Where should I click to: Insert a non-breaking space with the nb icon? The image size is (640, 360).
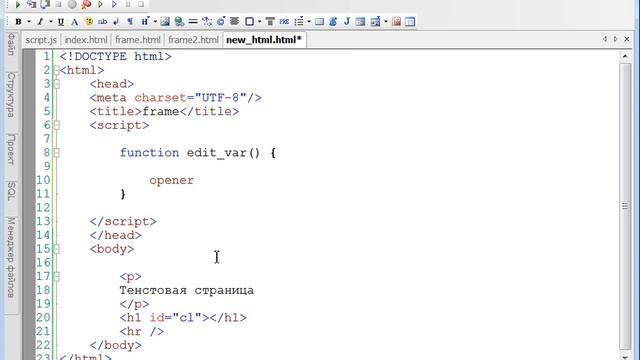pyautogui.click(x=102, y=22)
